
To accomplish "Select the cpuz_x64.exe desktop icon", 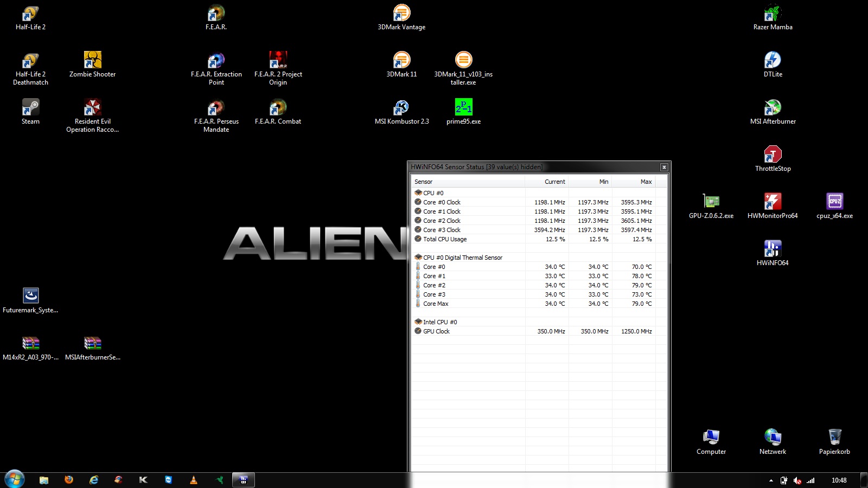I will pos(834,206).
